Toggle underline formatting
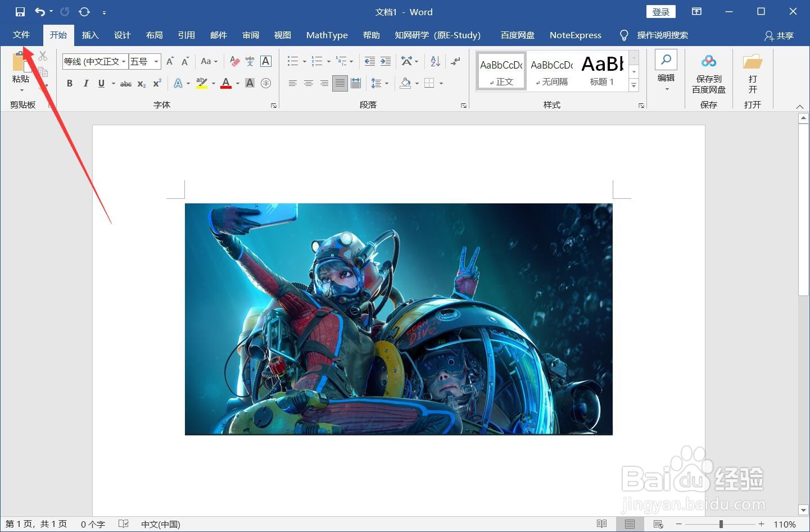The width and height of the screenshot is (810, 532). tap(101, 84)
